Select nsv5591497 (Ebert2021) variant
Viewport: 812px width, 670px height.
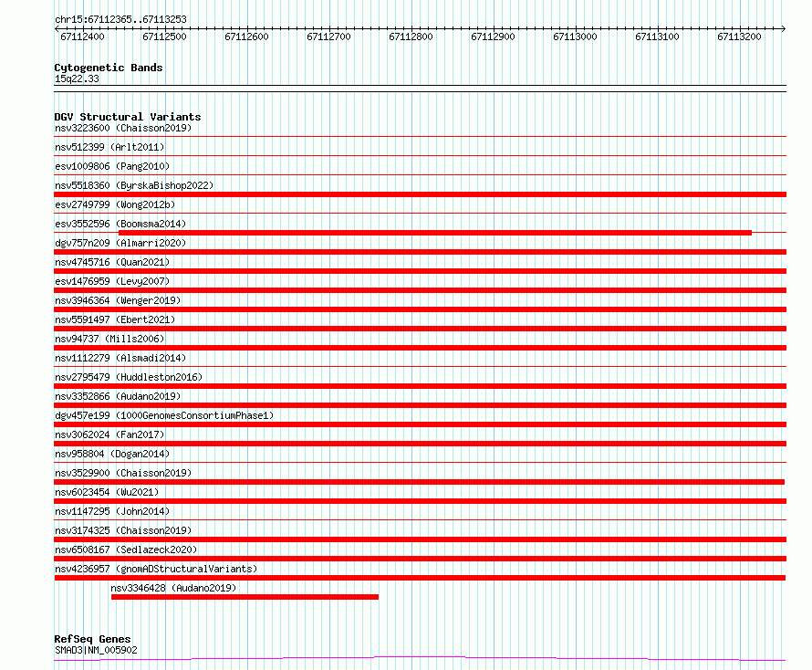[x=115, y=319]
